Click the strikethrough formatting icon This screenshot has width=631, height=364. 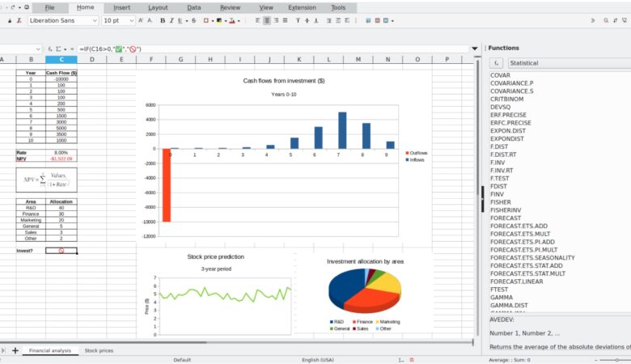(193, 20)
